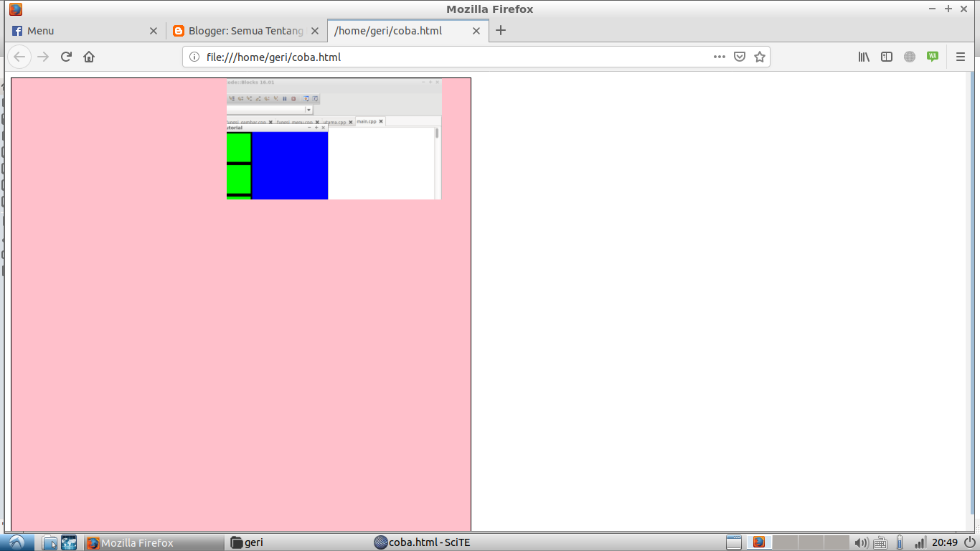Image resolution: width=980 pixels, height=551 pixels.
Task: Click the grey globe extension icon
Action: click(x=910, y=57)
